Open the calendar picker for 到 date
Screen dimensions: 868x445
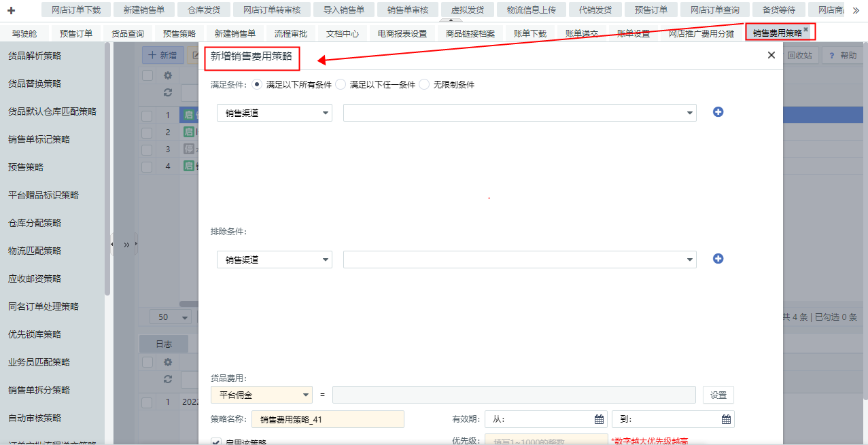pos(726,419)
